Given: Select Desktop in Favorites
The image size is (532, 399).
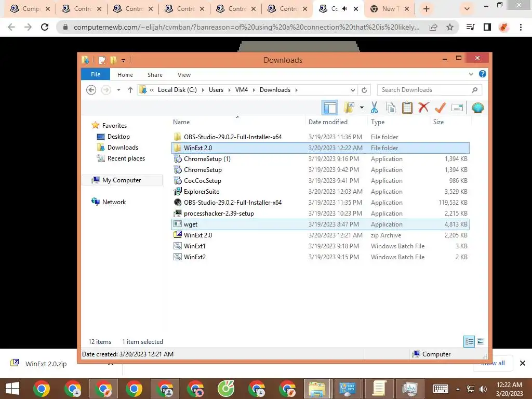Looking at the screenshot, I should (x=118, y=137).
